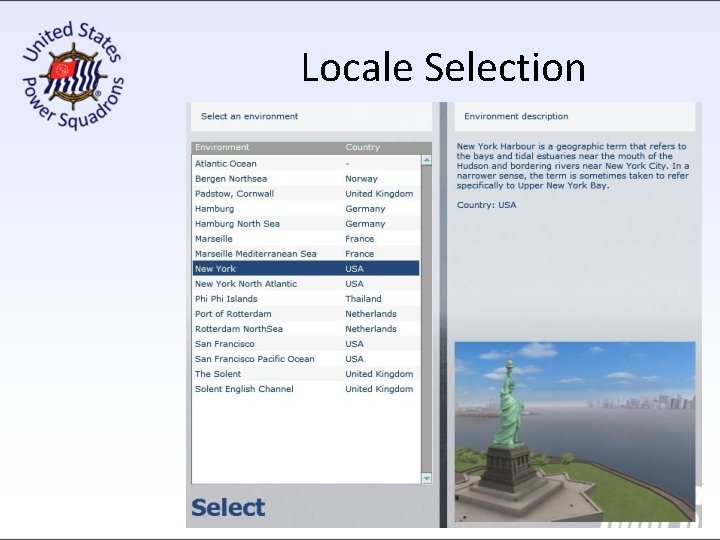Click the Environment description heading
The height and width of the screenshot is (540, 720).
point(516,116)
